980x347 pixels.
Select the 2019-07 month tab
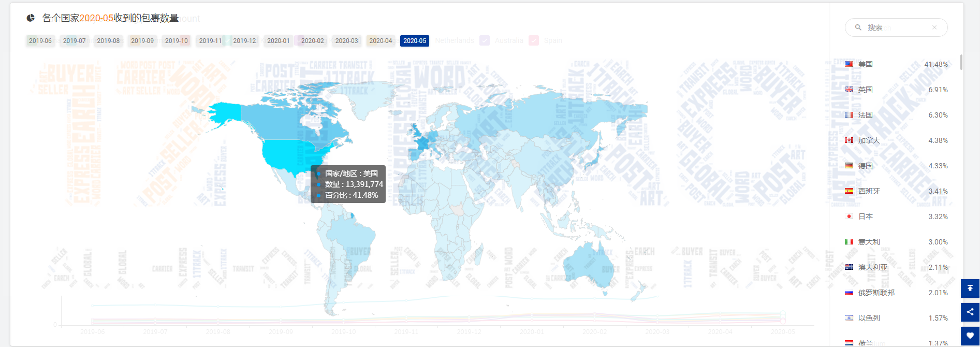[75, 41]
